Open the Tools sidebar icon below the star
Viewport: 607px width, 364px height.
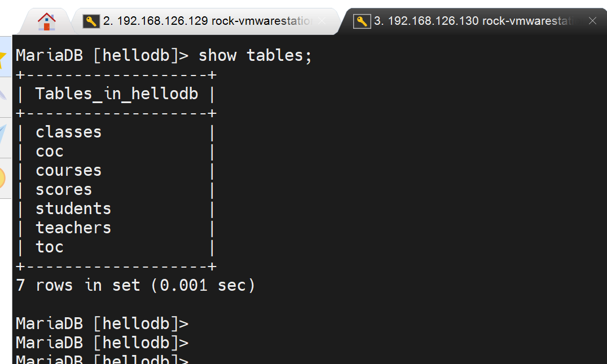3,96
